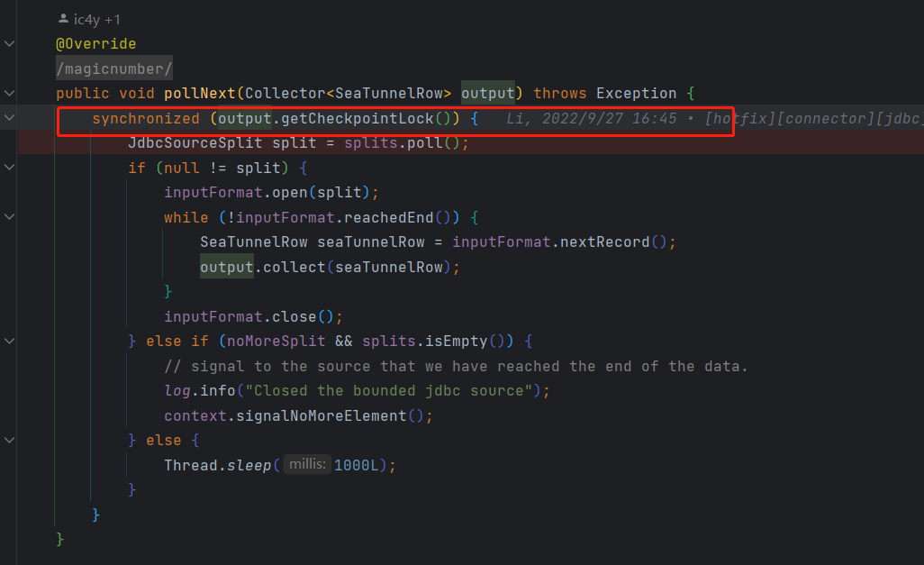Click the author avatar icon next to ic4y
The image size is (924, 565).
click(x=61, y=18)
